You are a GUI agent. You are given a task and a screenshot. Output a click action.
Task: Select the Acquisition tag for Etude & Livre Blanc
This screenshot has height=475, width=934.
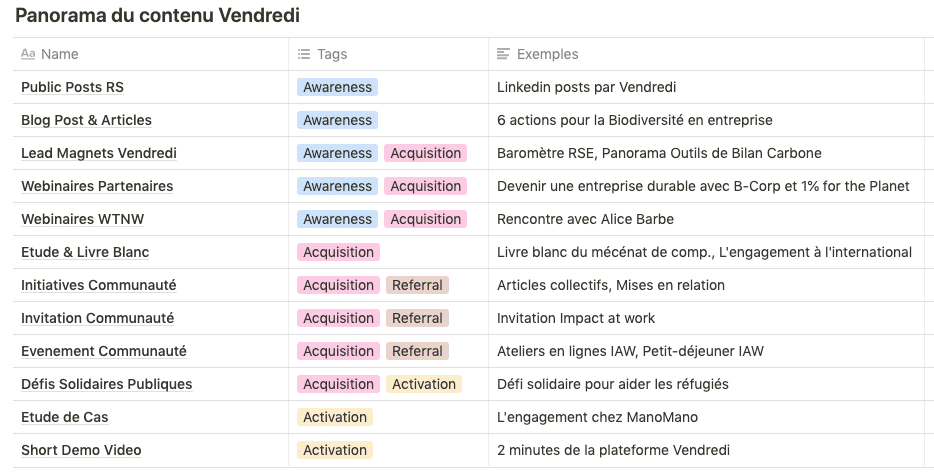pos(338,252)
